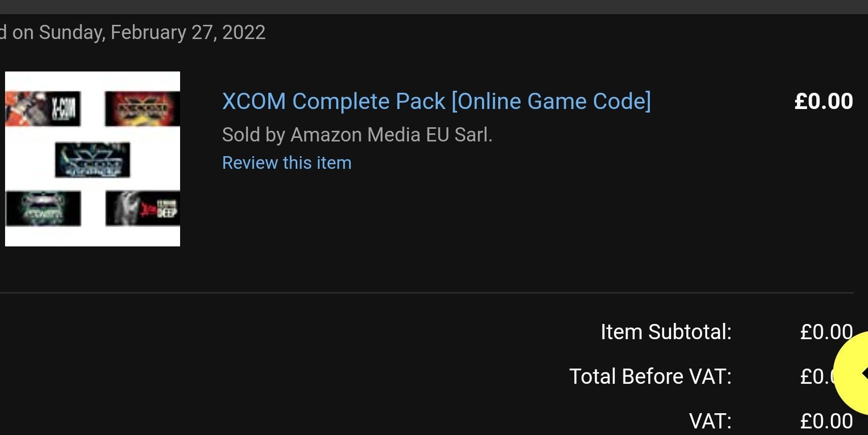Click the bold £0.00 item price
The height and width of the screenshot is (435, 868).
pyautogui.click(x=824, y=101)
